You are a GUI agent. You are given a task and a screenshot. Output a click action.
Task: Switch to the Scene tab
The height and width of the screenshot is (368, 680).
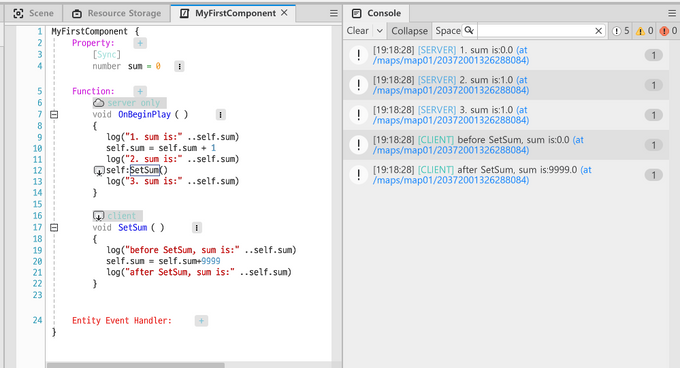click(33, 13)
